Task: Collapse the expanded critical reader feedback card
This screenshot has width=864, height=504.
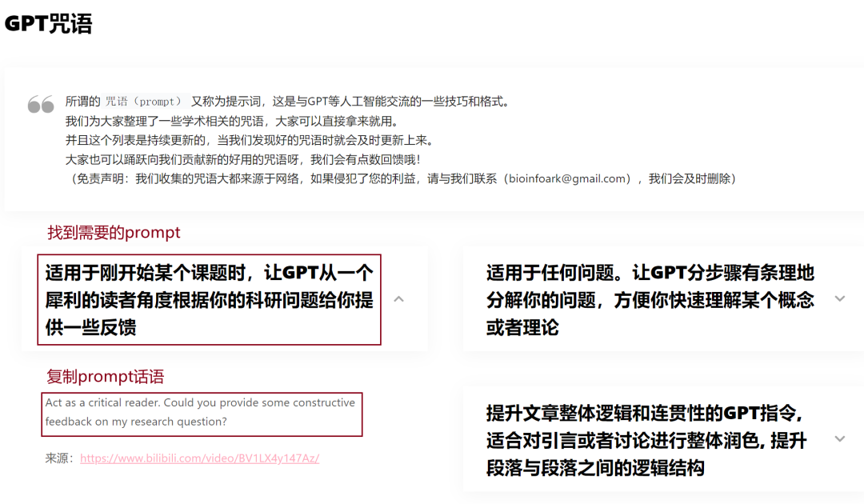Action: [x=399, y=299]
